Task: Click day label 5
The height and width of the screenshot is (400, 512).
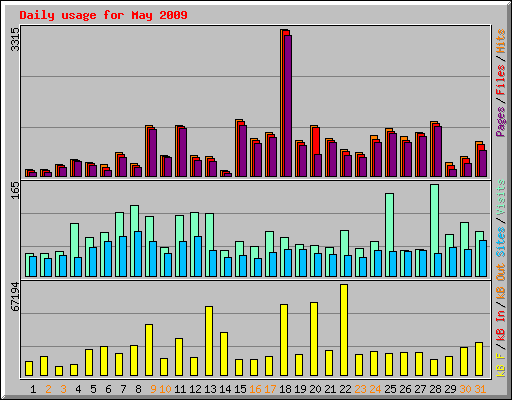Action: click(93, 389)
